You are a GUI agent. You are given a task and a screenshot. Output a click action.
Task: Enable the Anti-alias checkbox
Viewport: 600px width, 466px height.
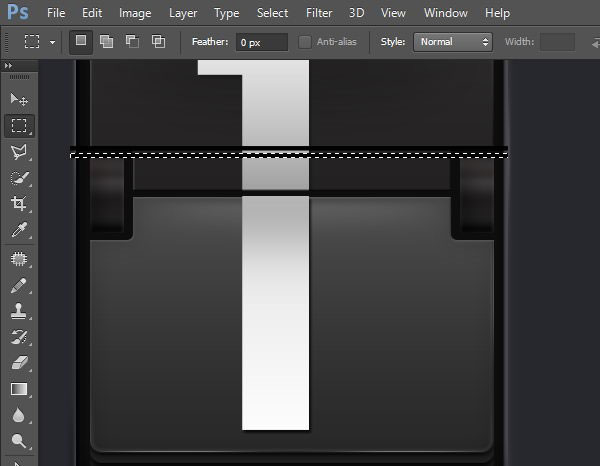[x=305, y=42]
